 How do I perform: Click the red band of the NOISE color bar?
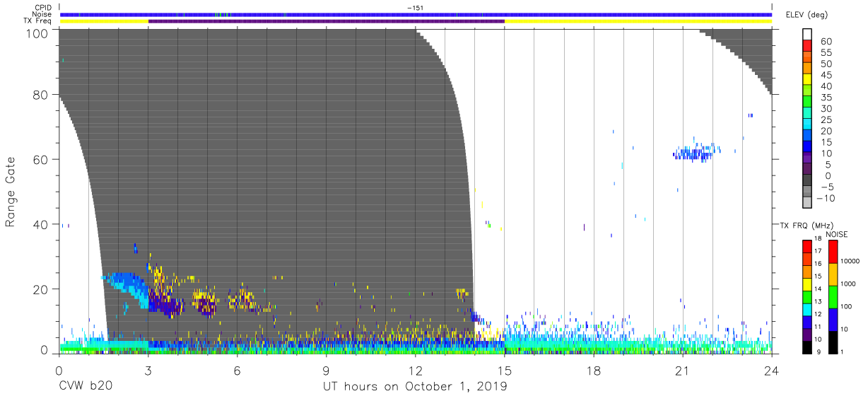pyautogui.click(x=833, y=251)
